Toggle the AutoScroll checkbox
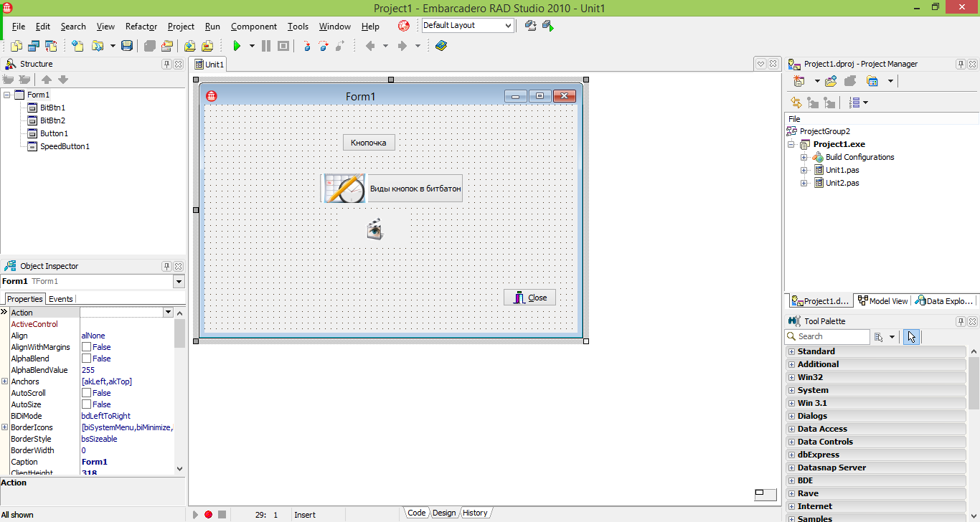The width and height of the screenshot is (980, 522). 86,393
